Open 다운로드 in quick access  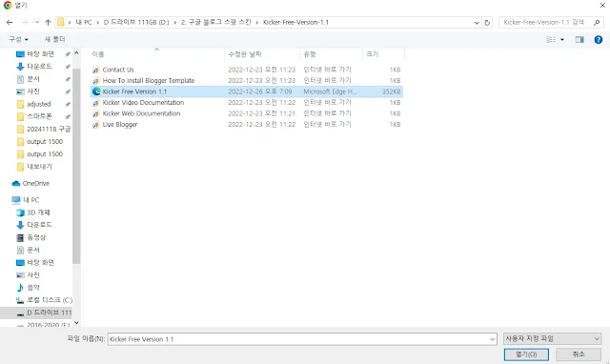pos(39,67)
